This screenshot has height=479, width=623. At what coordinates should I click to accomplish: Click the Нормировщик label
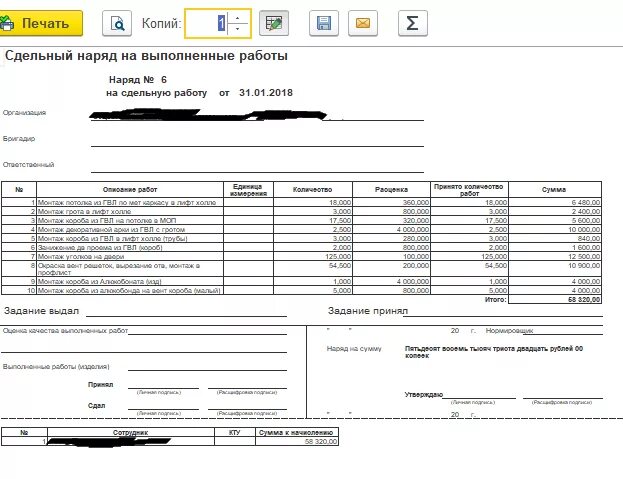point(509,330)
